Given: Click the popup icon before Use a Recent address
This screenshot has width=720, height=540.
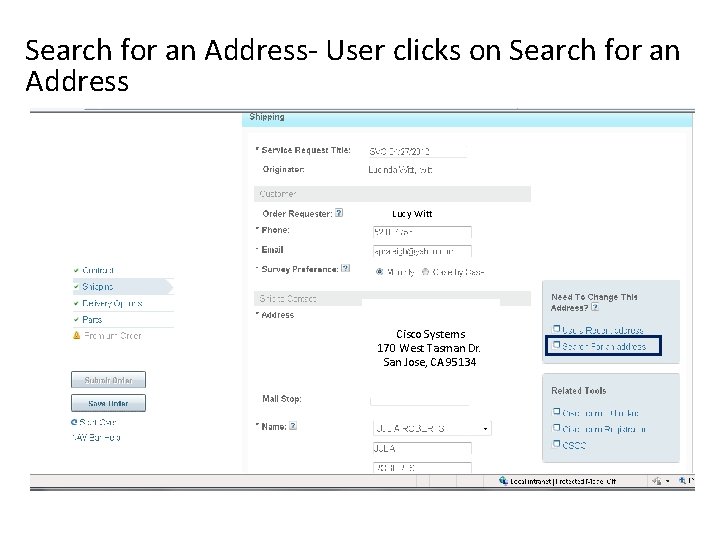Looking at the screenshot, I should [556, 328].
